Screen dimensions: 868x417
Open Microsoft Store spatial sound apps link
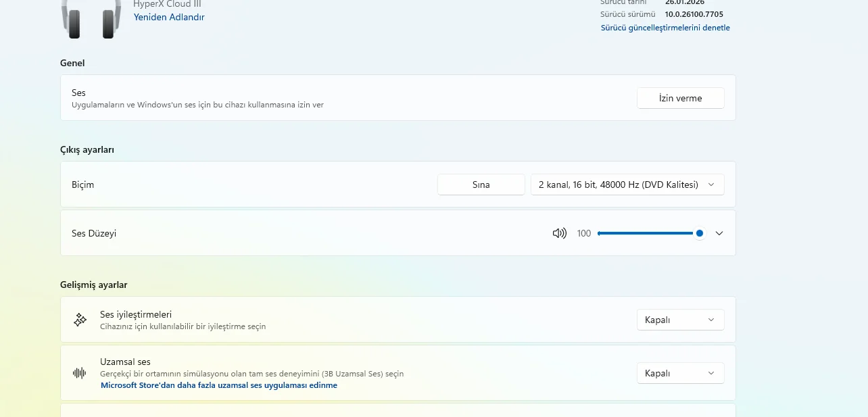point(219,385)
